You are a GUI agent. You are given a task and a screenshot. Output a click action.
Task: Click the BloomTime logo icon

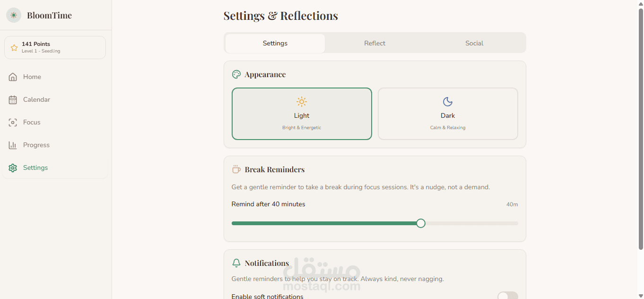(14, 15)
